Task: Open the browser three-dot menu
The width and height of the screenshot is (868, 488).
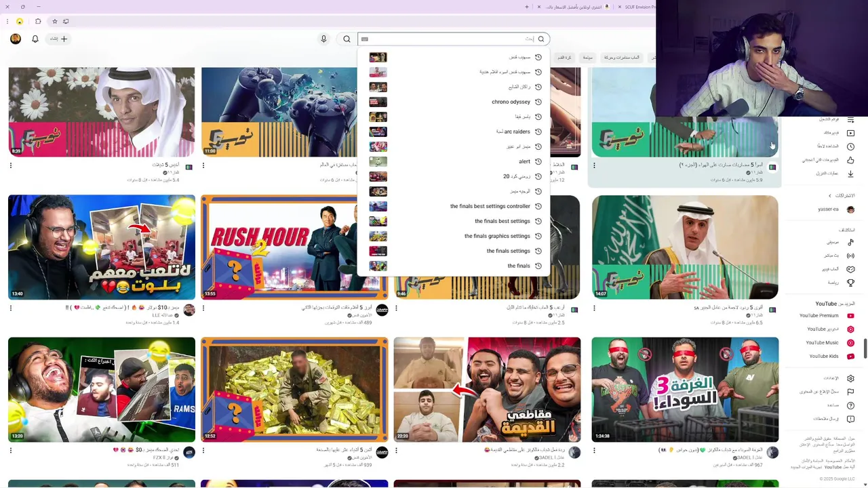Action: (8, 21)
